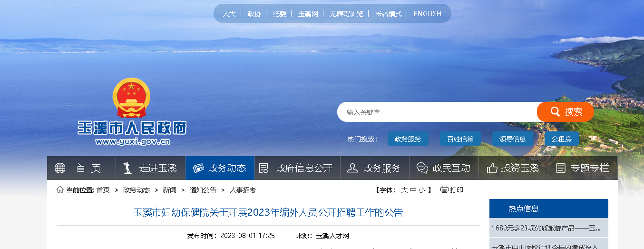Click the national emblem logo
644x249 pixels.
[131, 98]
